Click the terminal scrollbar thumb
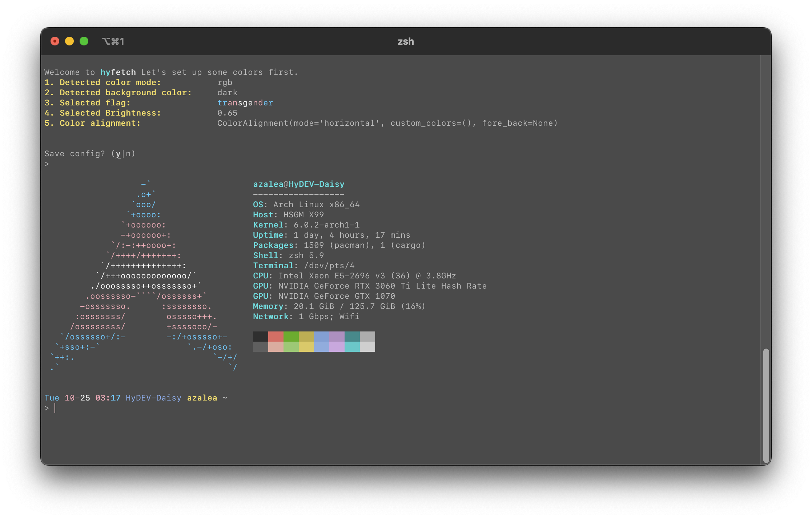 766,405
